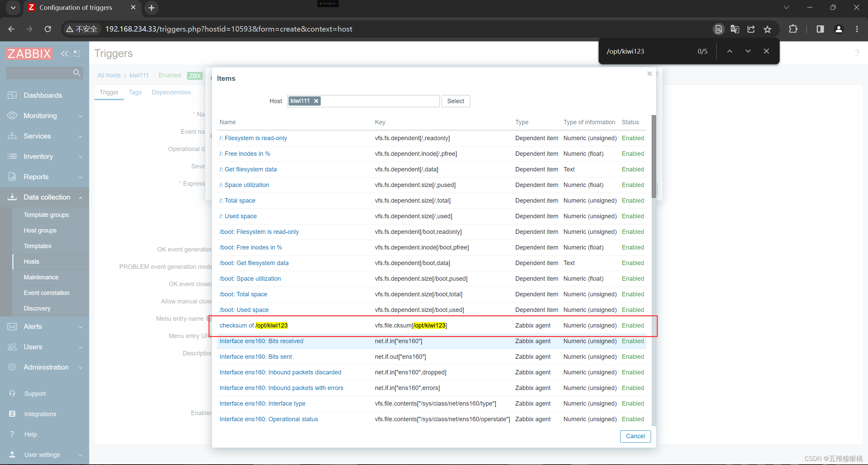868x465 pixels.
Task: Click the Google Translate icon in address bar
Action: (x=735, y=29)
